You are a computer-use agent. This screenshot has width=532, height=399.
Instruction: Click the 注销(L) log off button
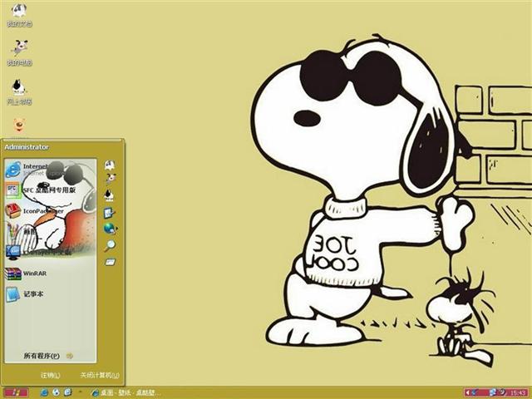[50, 375]
